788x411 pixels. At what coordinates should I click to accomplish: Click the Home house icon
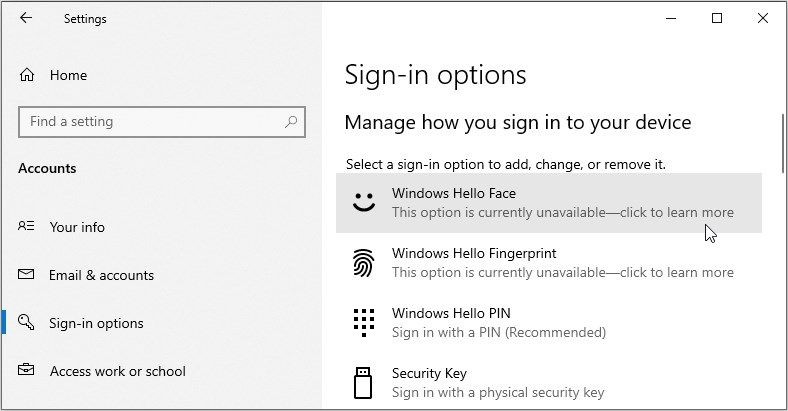27,75
